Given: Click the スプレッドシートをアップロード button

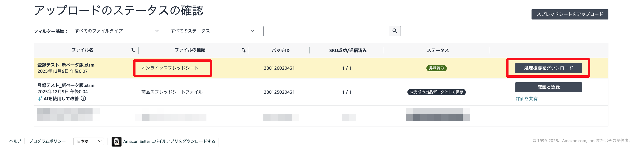Looking at the screenshot, I should click(569, 14).
